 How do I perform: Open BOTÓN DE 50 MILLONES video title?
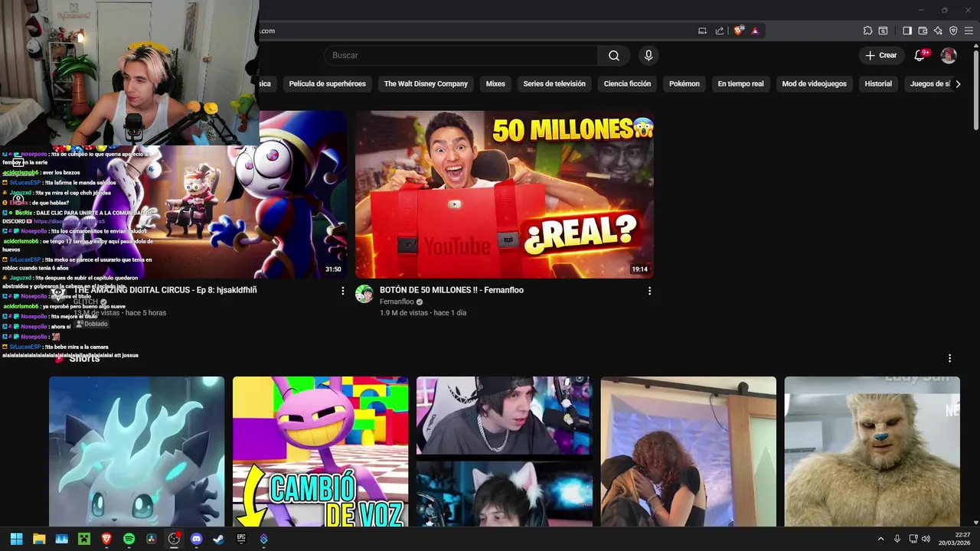[452, 290]
